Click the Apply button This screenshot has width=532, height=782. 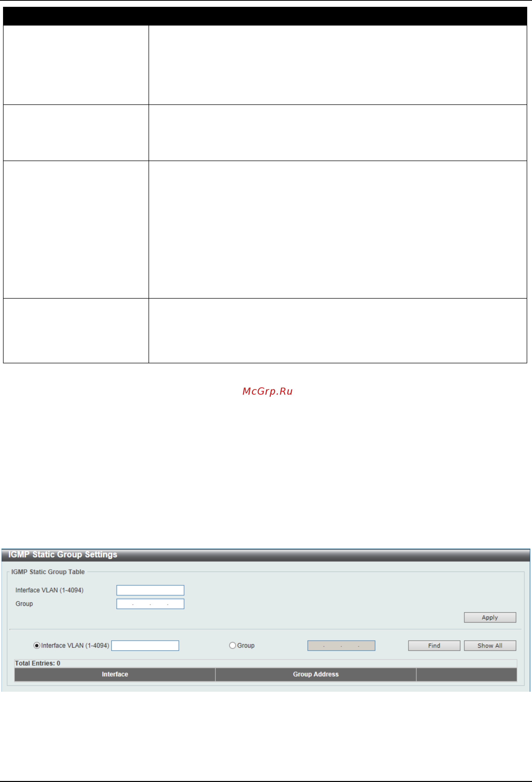pyautogui.click(x=490, y=617)
